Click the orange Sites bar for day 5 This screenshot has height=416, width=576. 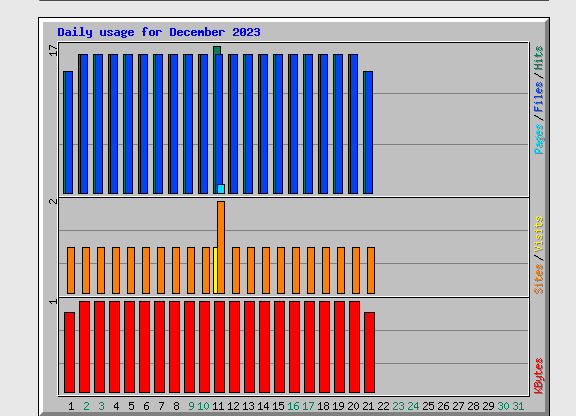tap(131, 270)
